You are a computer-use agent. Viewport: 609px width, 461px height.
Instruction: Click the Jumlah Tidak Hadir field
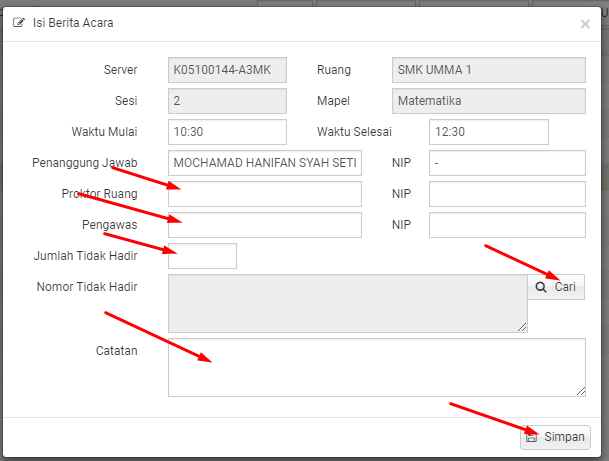tap(202, 256)
